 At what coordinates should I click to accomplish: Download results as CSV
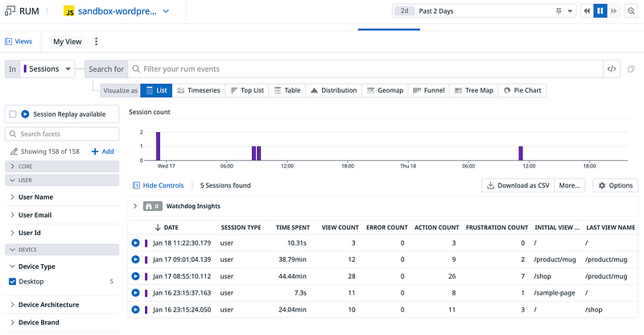click(x=518, y=185)
